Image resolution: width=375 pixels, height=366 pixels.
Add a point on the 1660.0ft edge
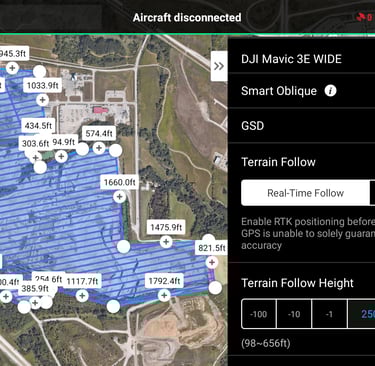119,197
